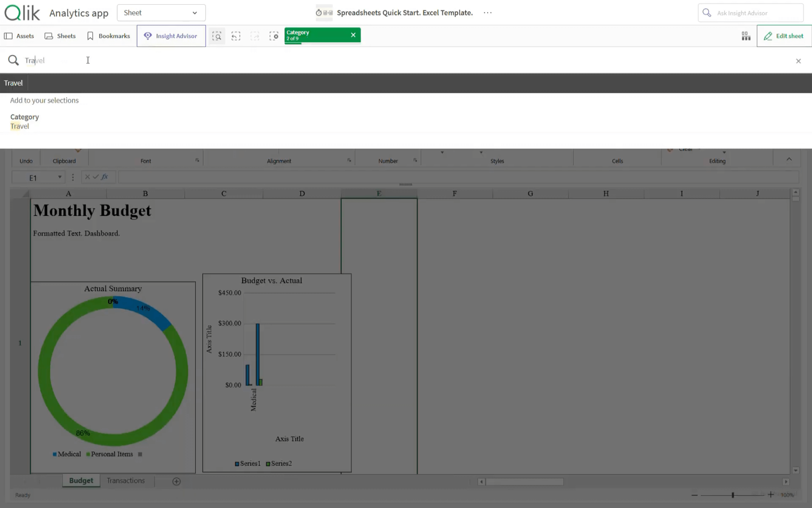Click the Edit sheet pencil button
Screen dimensions: 812x508
[783, 36]
